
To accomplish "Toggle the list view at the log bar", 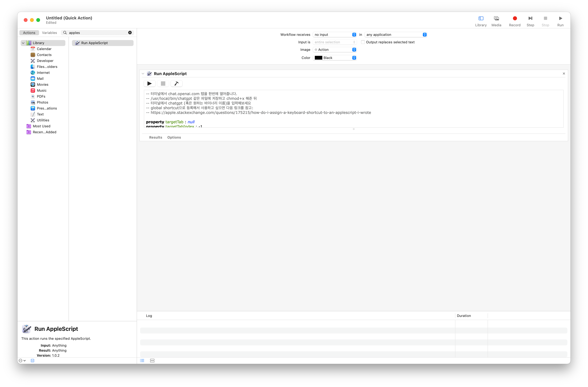I will [x=142, y=361].
